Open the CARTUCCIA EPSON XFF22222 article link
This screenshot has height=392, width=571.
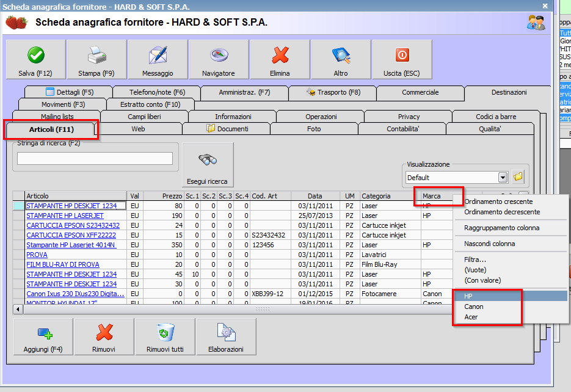71,235
